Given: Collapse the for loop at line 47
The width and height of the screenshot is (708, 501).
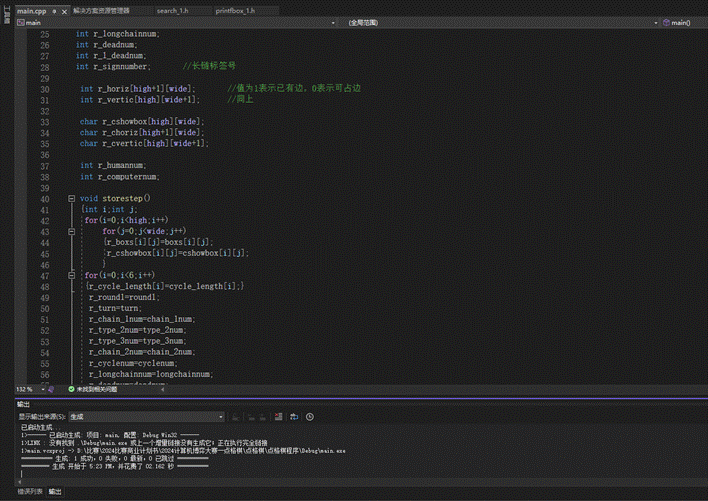Looking at the screenshot, I should click(70, 274).
